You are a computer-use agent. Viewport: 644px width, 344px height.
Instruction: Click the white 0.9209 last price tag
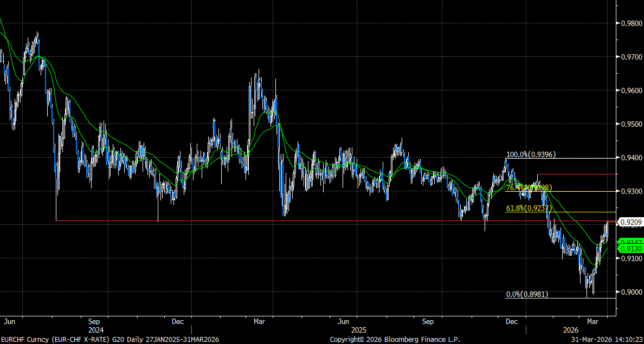[x=631, y=222]
